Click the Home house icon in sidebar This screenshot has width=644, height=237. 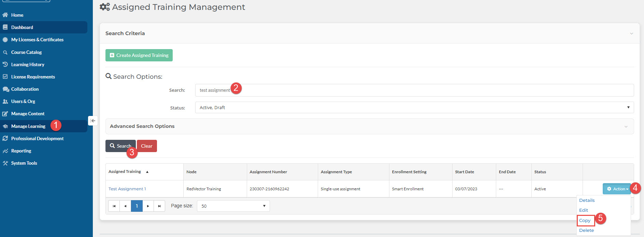[5, 15]
